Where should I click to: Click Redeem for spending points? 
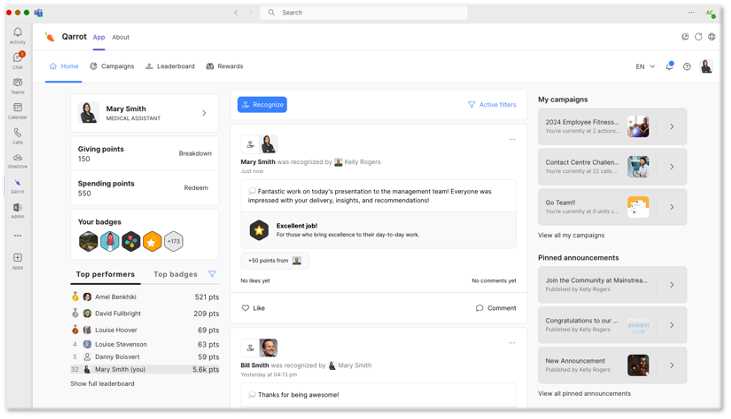196,188
